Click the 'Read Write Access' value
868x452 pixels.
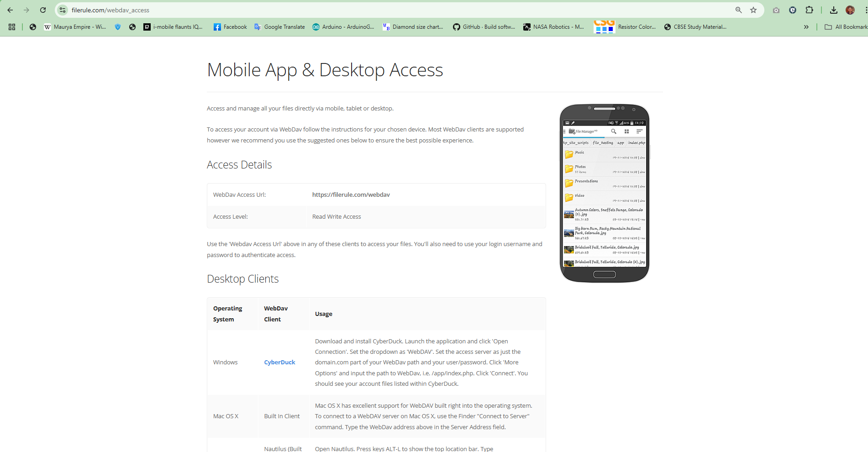tap(337, 217)
